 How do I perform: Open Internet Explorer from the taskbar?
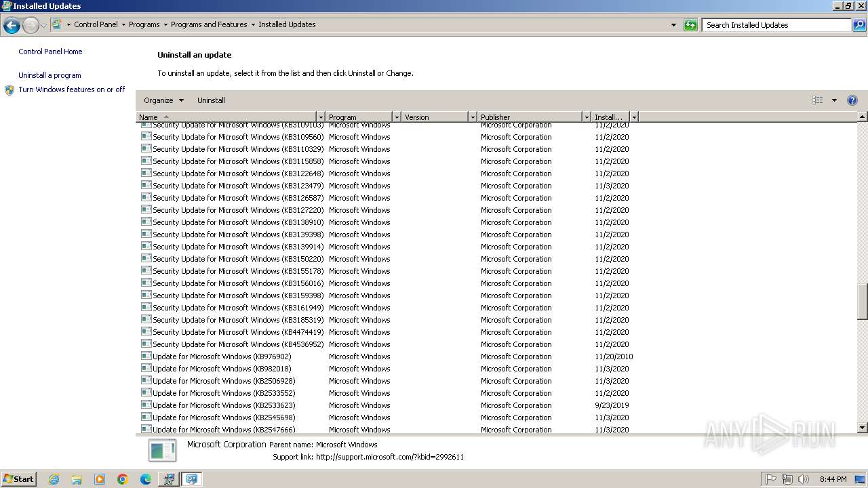tap(54, 479)
